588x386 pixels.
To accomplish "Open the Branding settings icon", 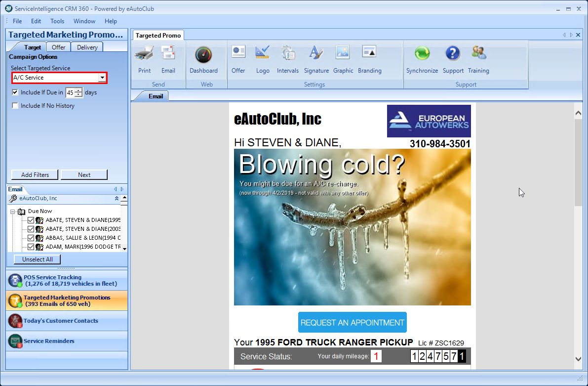I will pyautogui.click(x=369, y=51).
